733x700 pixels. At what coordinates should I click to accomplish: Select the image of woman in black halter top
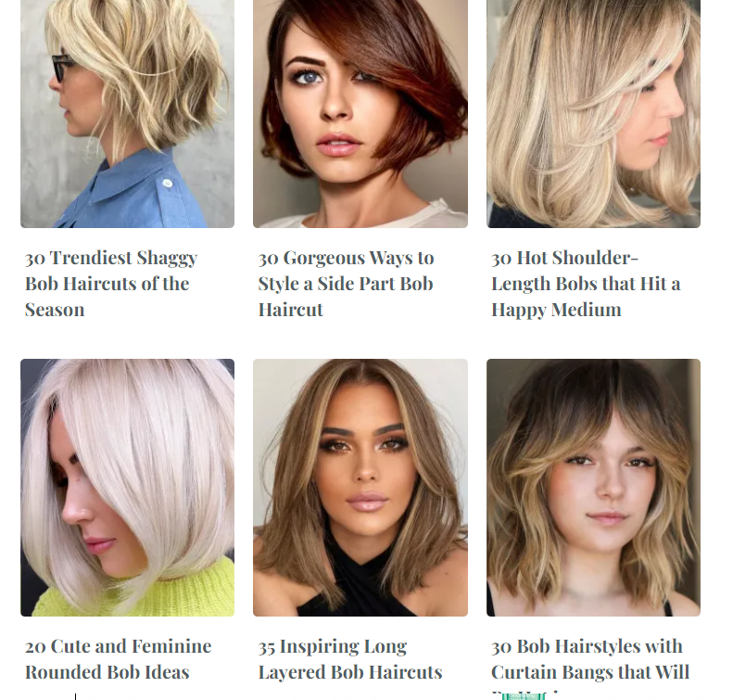pyautogui.click(x=360, y=488)
